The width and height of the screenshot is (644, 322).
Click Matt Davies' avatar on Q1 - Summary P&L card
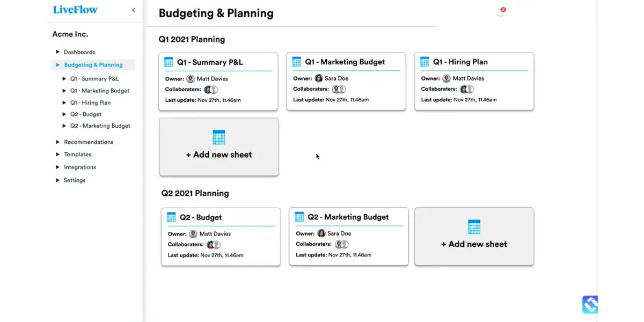(x=191, y=78)
